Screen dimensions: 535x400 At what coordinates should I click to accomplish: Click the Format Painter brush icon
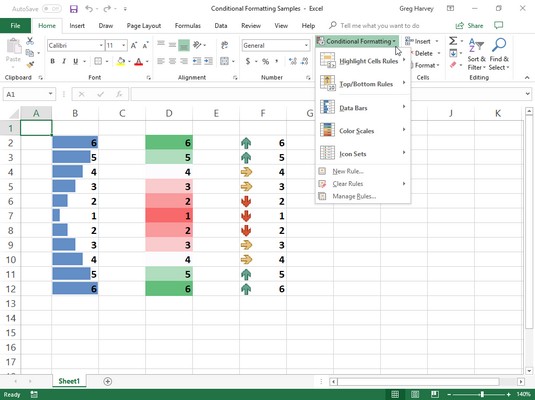click(x=30, y=65)
